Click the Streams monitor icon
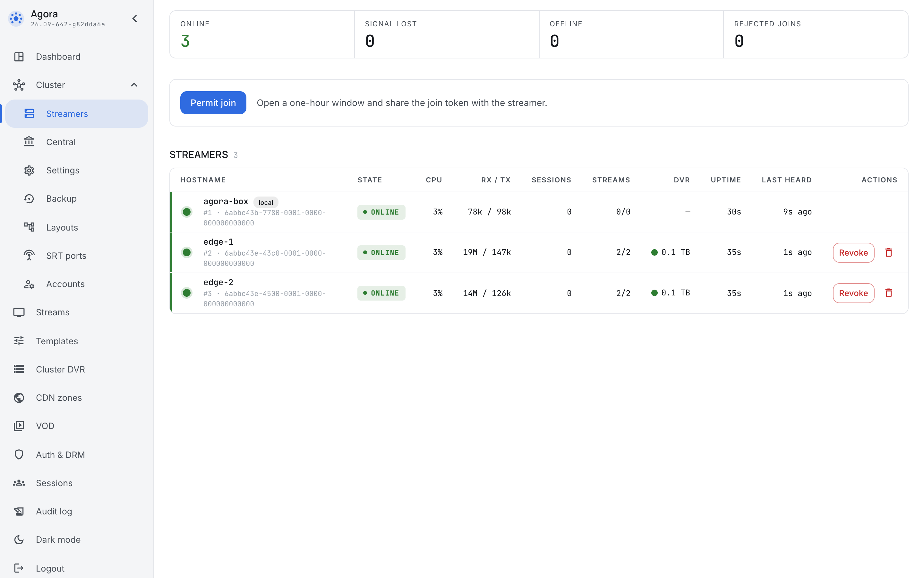The width and height of the screenshot is (924, 578). click(x=19, y=312)
